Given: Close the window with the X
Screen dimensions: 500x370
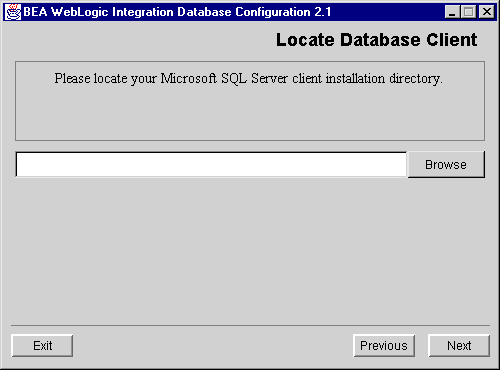Looking at the screenshot, I should [x=487, y=12].
